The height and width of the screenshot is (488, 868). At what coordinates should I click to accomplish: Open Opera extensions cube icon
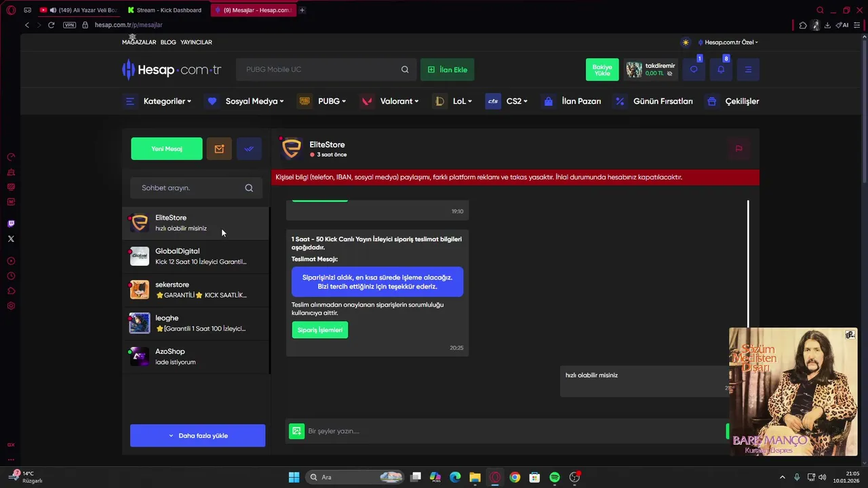tap(803, 25)
